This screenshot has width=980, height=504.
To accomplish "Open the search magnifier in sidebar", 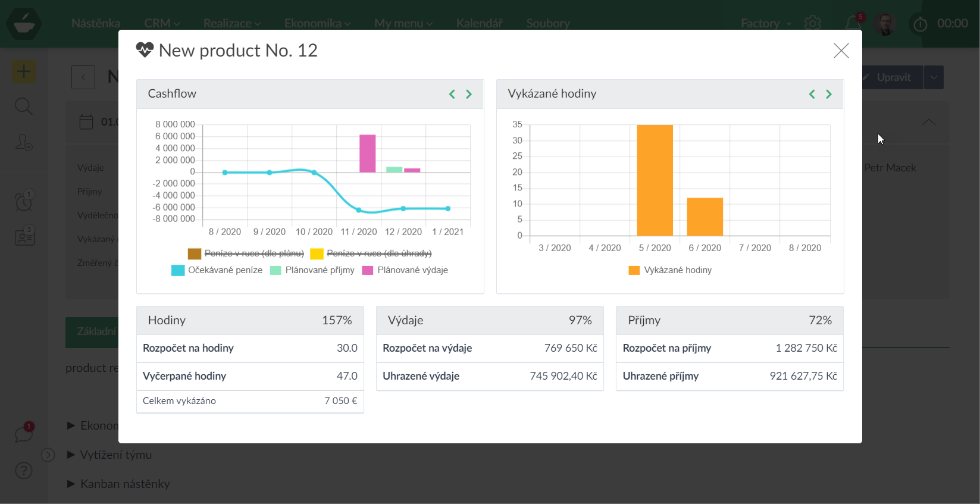I will [24, 107].
